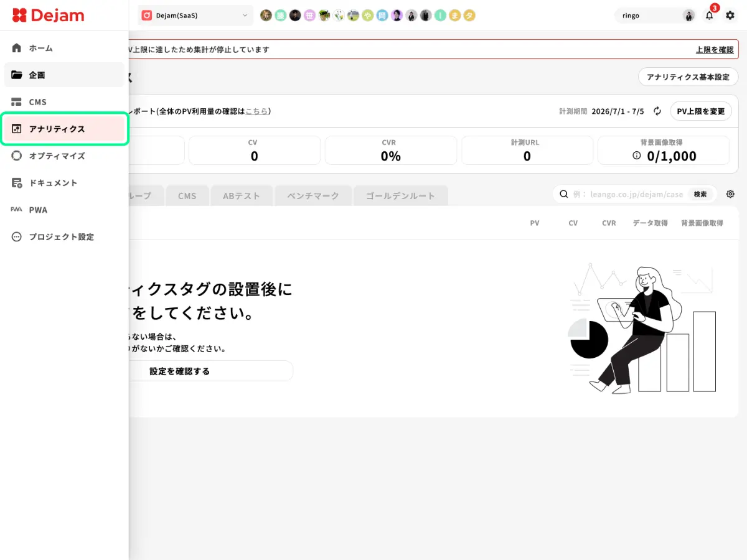Click the folder icon beside 企画
The height and width of the screenshot is (560, 747).
pos(17,75)
